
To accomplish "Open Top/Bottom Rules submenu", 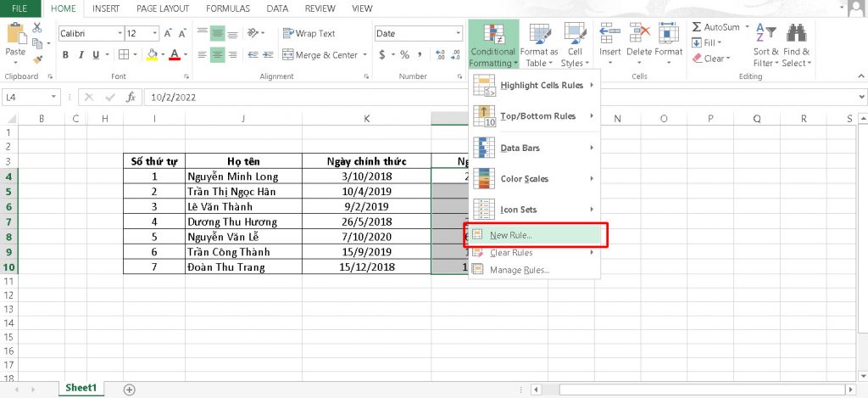I will pos(534,116).
